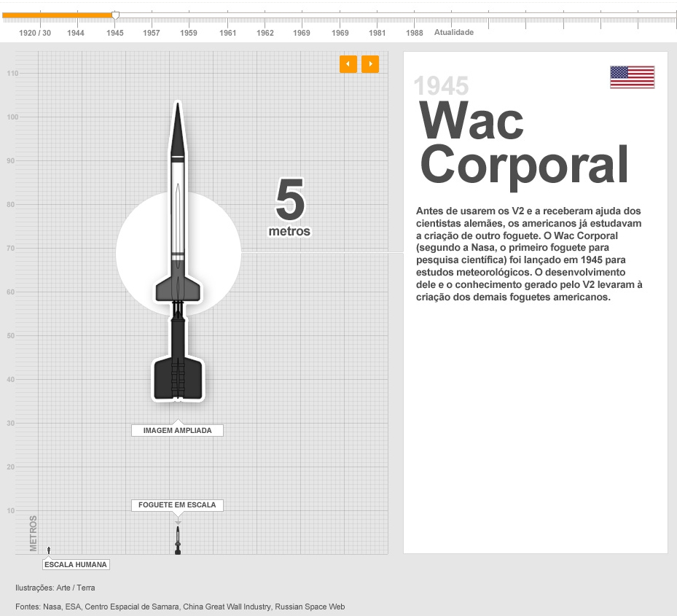The height and width of the screenshot is (616, 677).
Task: Select year 1944 on the timeline
Action: point(76,33)
